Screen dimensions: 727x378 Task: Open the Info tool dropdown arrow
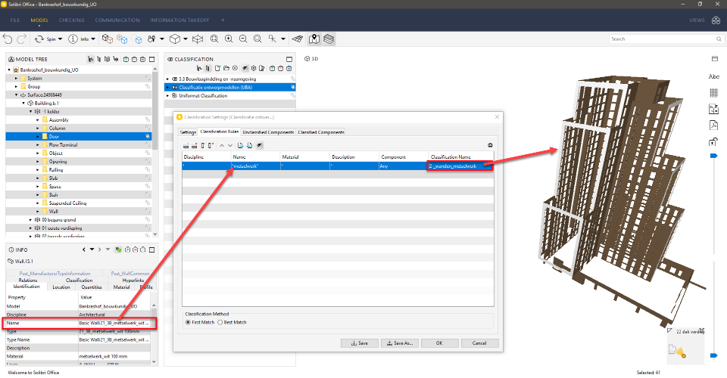(x=93, y=39)
